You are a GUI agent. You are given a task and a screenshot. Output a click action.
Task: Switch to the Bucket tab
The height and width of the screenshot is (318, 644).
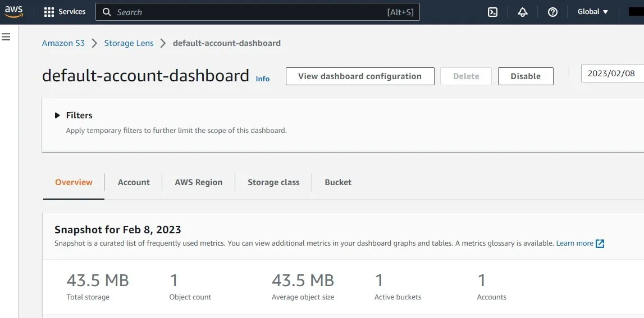click(x=338, y=182)
